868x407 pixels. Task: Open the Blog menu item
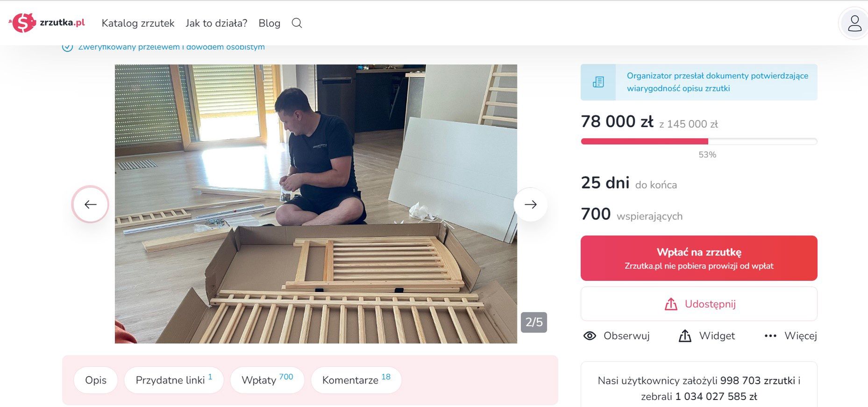click(269, 23)
